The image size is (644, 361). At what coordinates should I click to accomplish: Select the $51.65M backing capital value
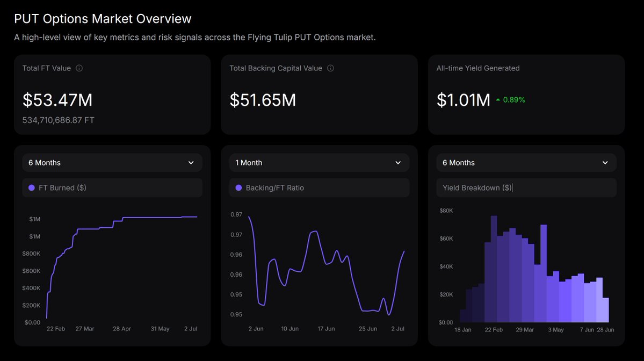(263, 100)
